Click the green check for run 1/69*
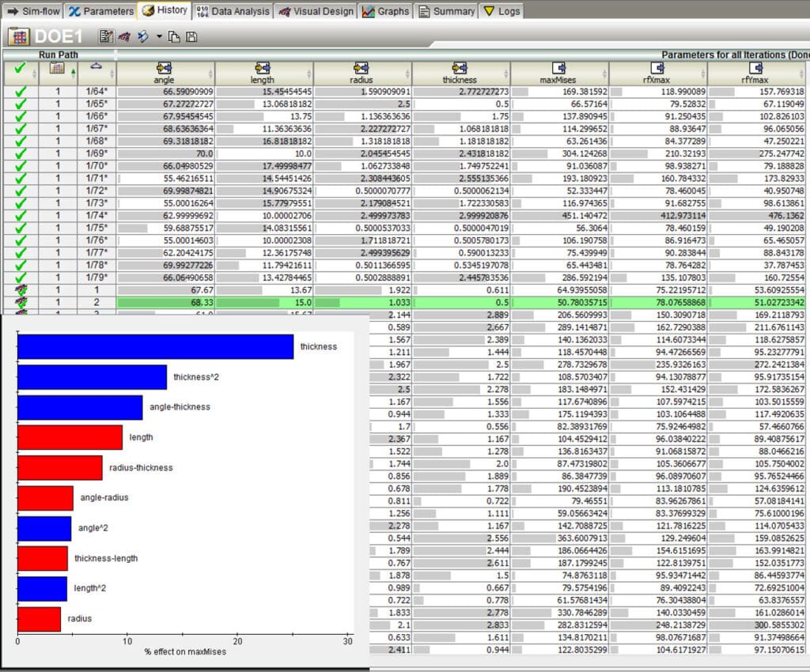The image size is (810, 672). tap(21, 154)
